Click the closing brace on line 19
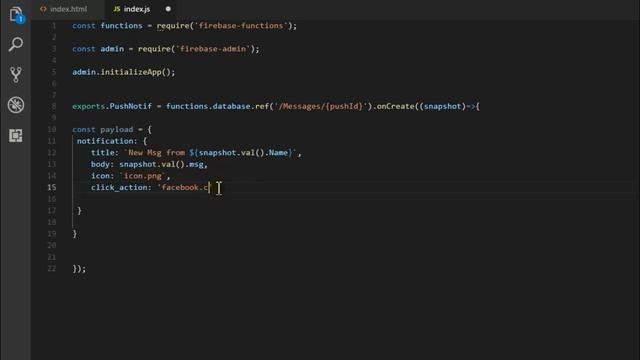 (75, 234)
